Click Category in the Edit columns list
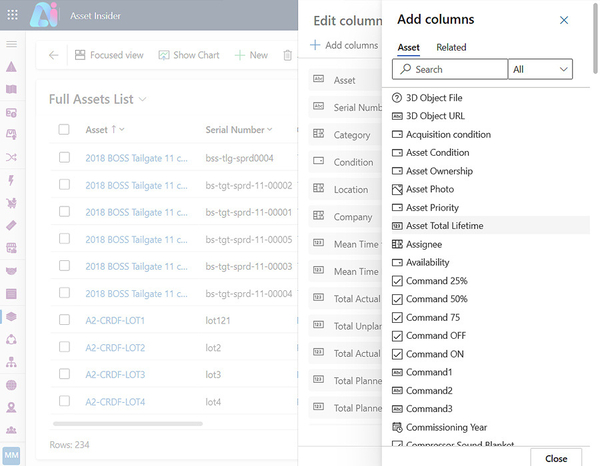The height and width of the screenshot is (466, 600). pos(345,135)
